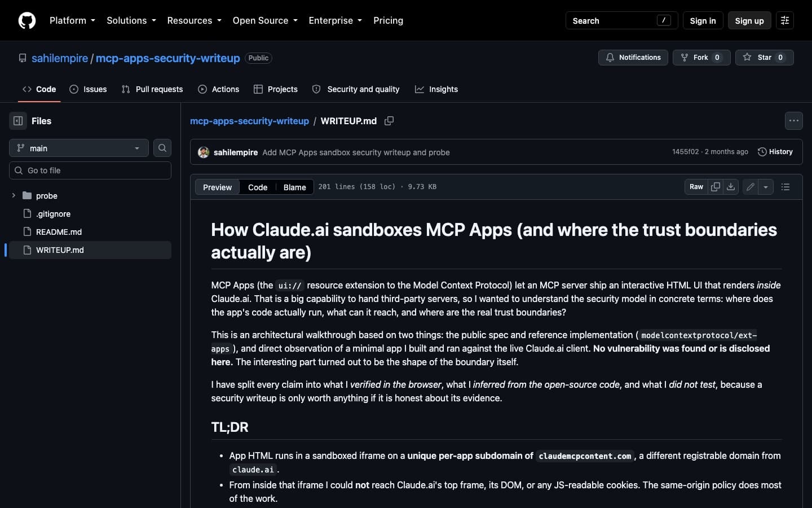Click the Sign in button
The width and height of the screenshot is (812, 508).
703,20
